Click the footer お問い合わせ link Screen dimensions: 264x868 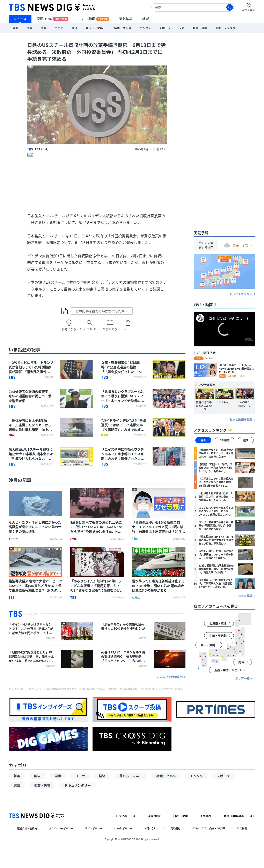click(x=151, y=828)
